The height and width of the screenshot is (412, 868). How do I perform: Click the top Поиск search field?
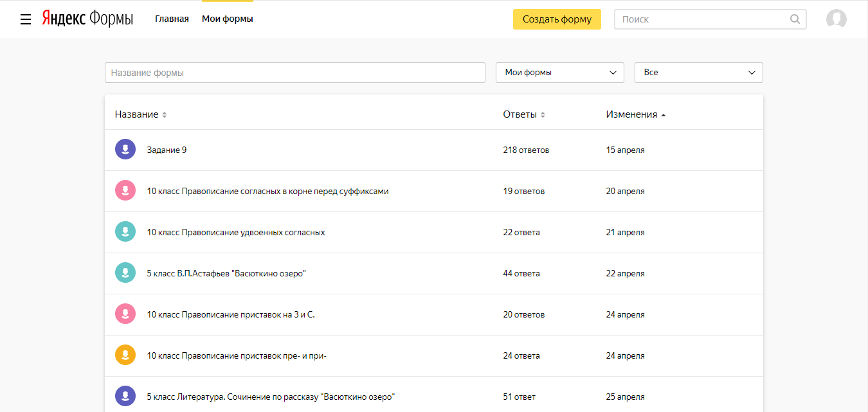(x=702, y=19)
